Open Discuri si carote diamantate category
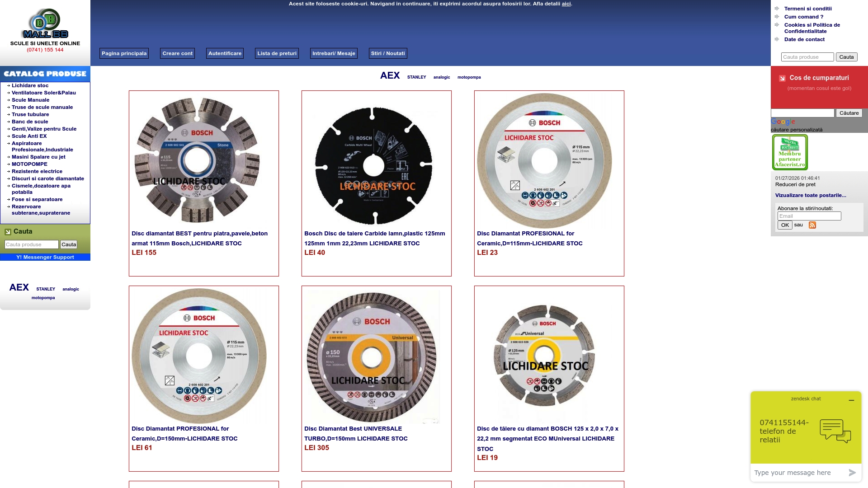868x488 pixels. tap(47, 178)
